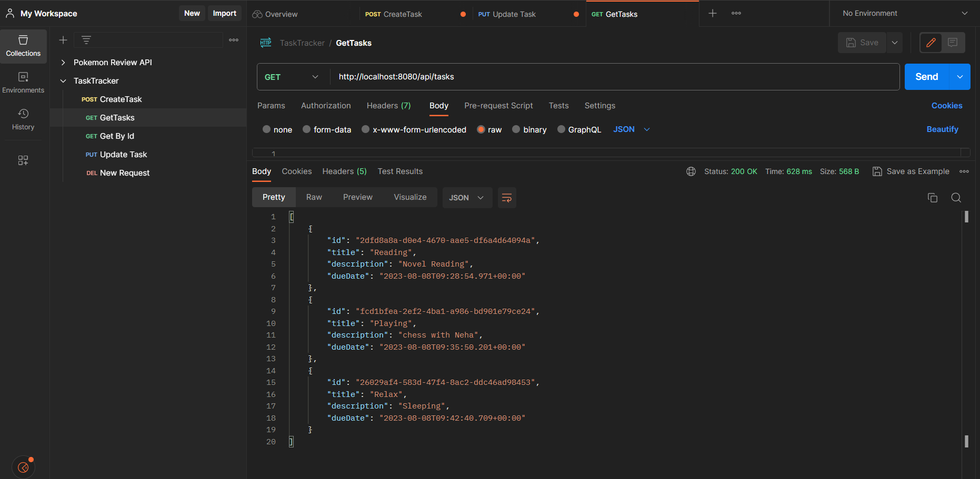Collapse the TaskTracker collection

click(63, 80)
